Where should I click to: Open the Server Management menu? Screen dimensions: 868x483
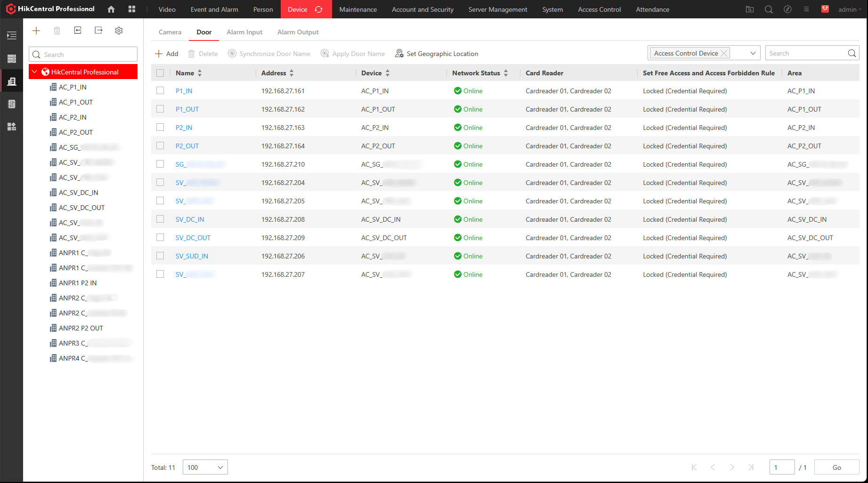coord(498,9)
